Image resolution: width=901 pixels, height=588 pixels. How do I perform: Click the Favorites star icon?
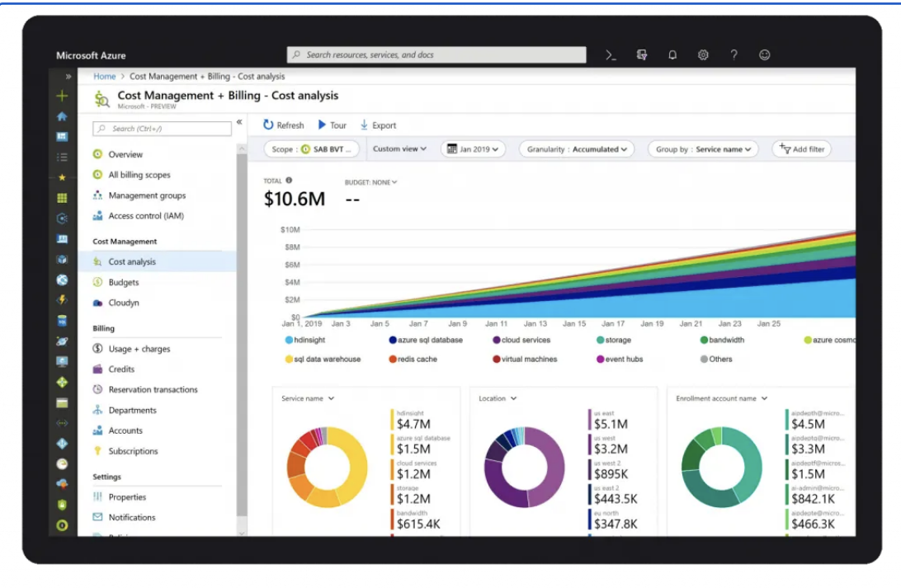tap(62, 177)
